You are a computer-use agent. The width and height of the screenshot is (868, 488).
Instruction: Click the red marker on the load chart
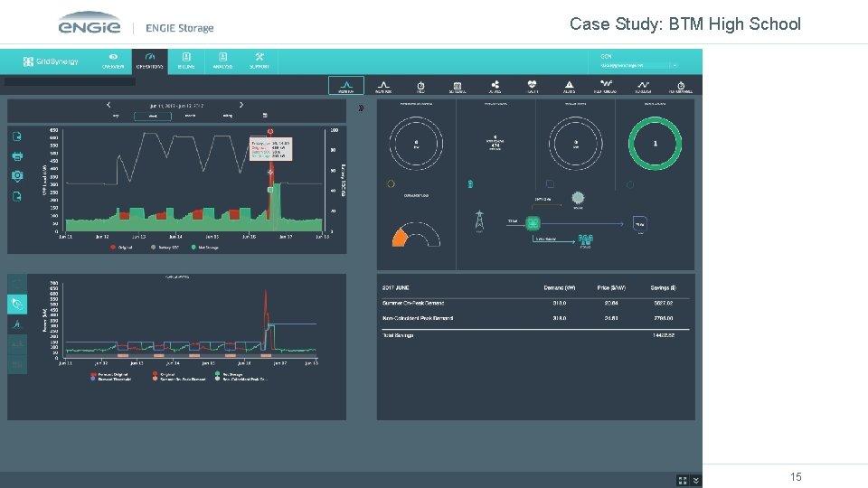[x=270, y=132]
